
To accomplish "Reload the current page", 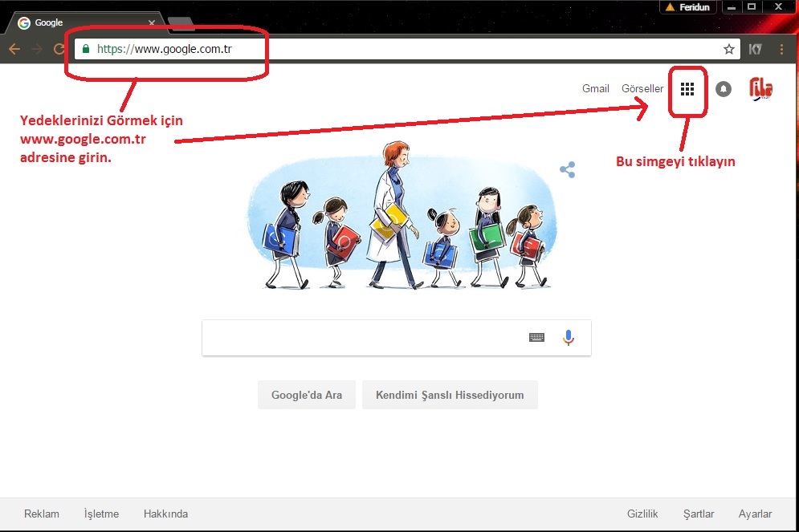I will pos(58,49).
